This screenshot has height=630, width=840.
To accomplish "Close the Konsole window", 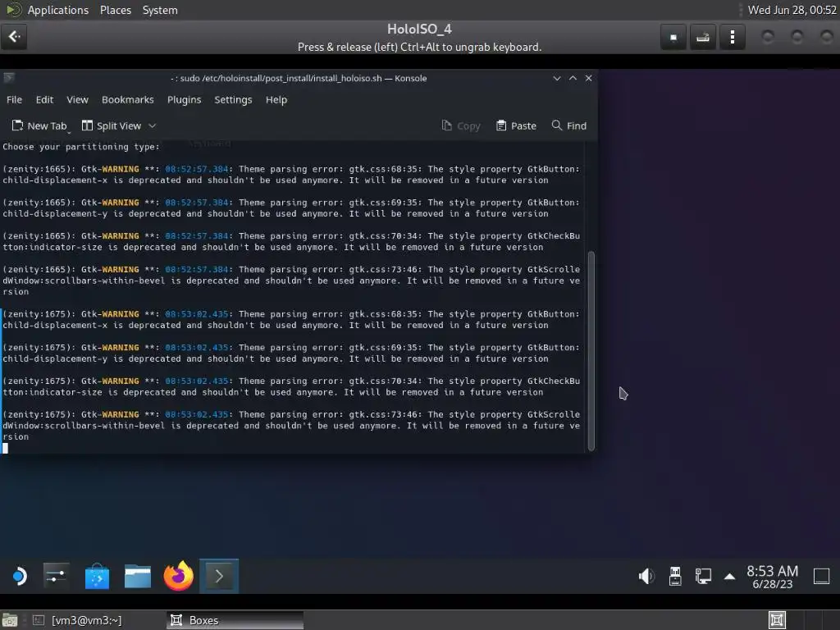I will tap(588, 78).
